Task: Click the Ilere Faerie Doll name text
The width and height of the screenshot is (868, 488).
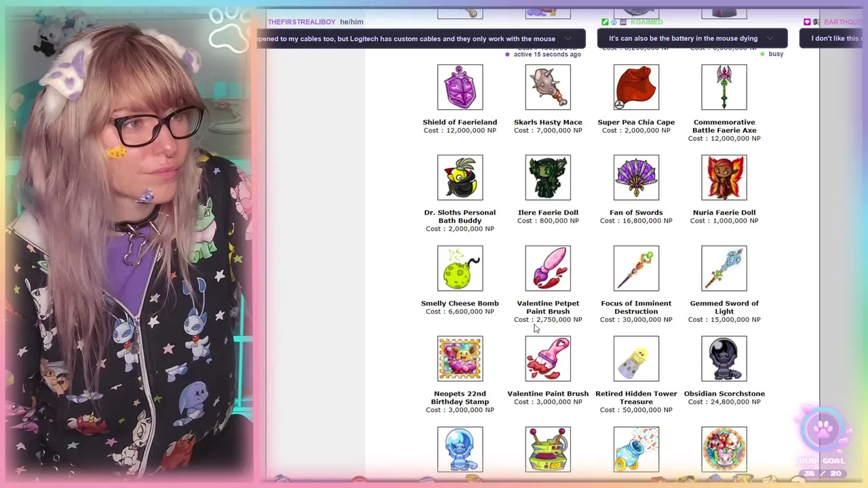Action: pyautogui.click(x=548, y=212)
